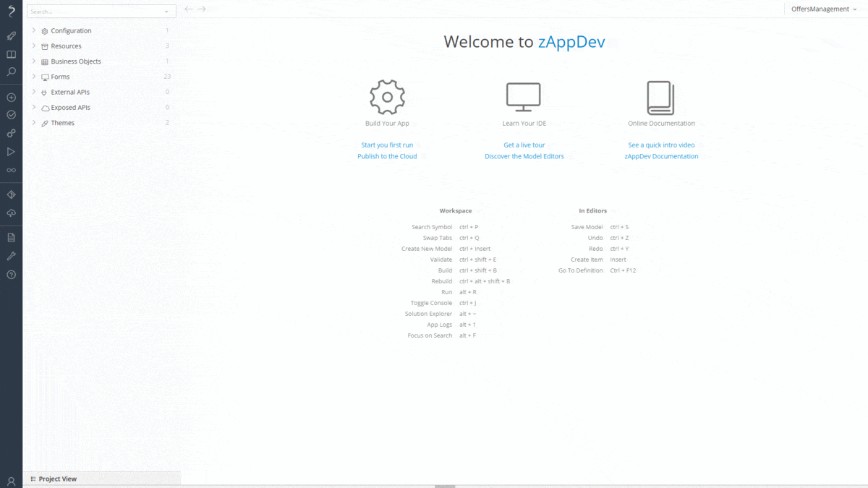Switch to the Project View tab

tap(56, 479)
